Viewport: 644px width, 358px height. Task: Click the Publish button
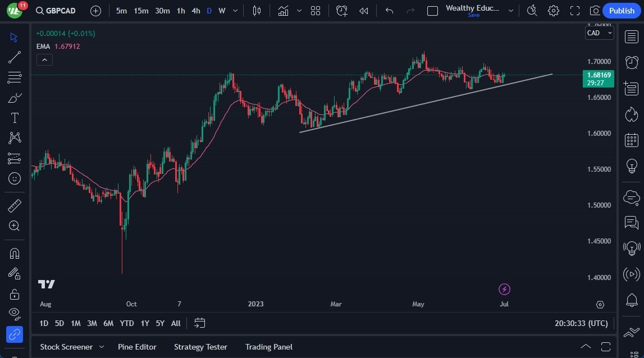[x=622, y=11]
